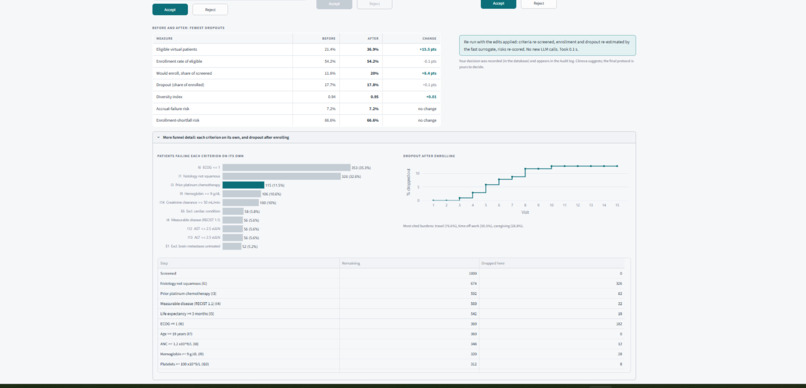806x388 pixels.
Task: Click dropout curve point at visit 10
Action: point(552,166)
